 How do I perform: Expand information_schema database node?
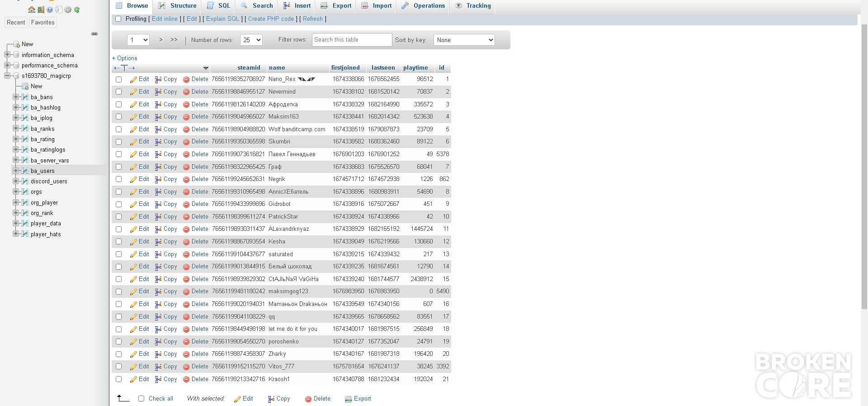pos(7,55)
